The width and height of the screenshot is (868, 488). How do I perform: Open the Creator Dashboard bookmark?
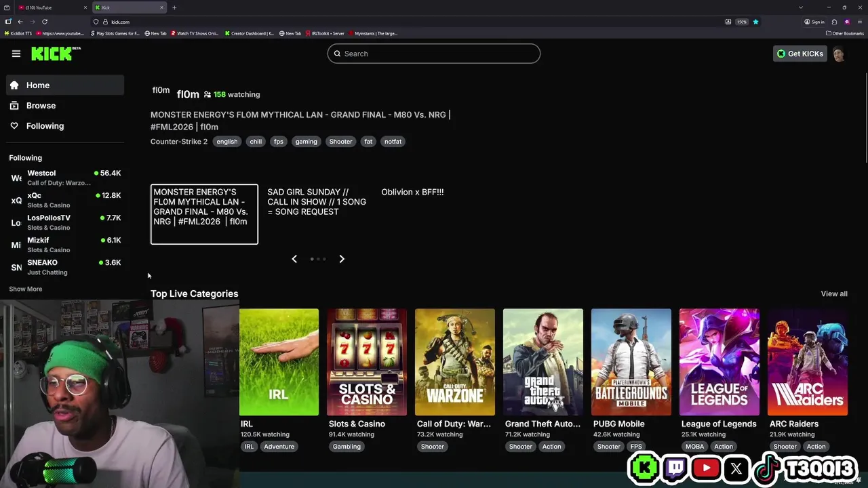[249, 33]
